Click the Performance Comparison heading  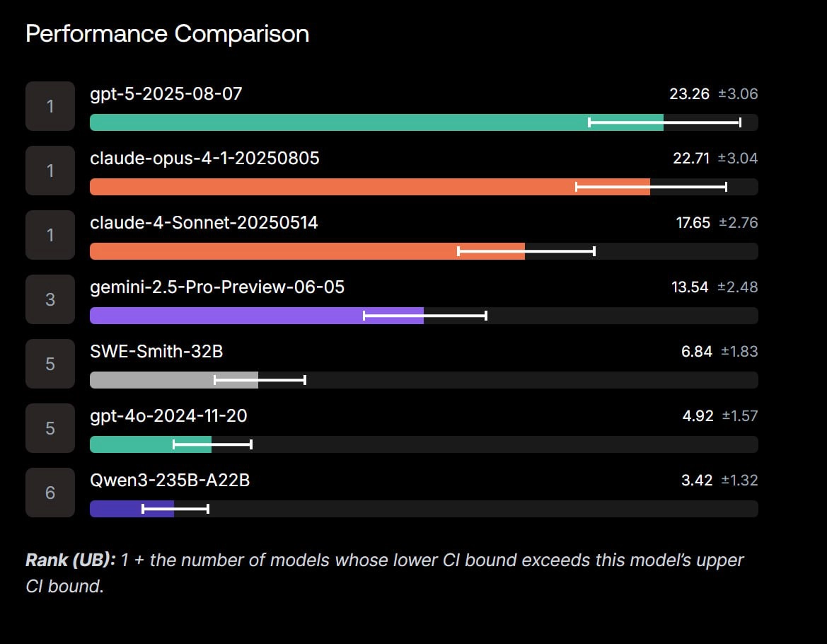pos(167,34)
